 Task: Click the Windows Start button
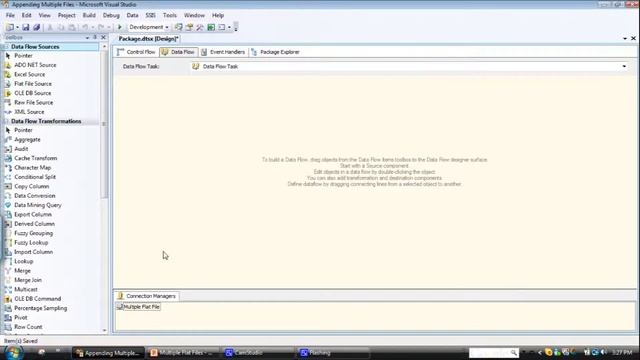pos(13,353)
